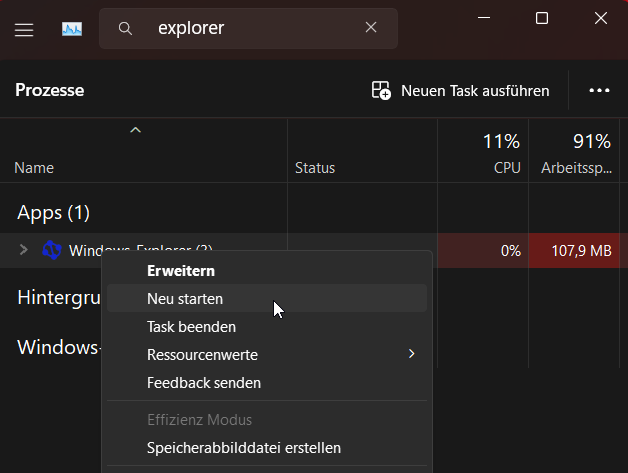Collapse the column header sort arrow
This screenshot has height=473, width=628.
point(136,130)
